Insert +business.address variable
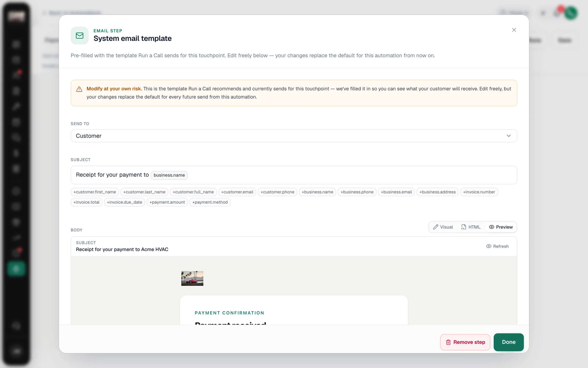This screenshot has height=368, width=588. 437,192
